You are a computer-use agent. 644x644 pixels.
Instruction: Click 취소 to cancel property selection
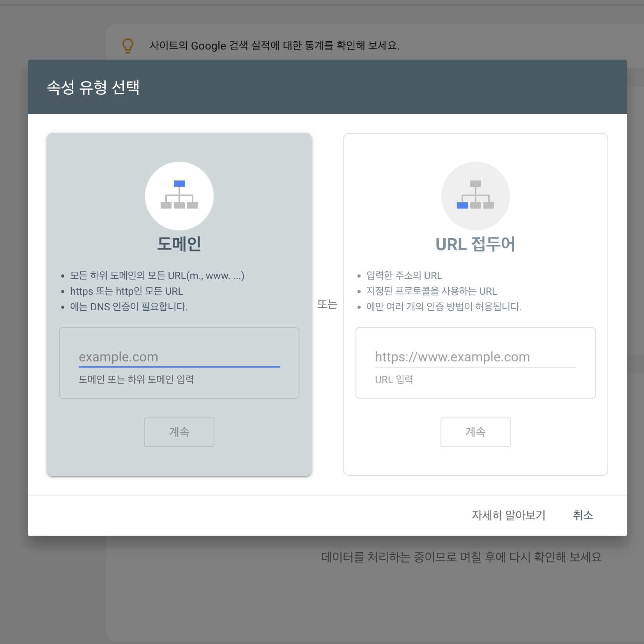point(583,515)
